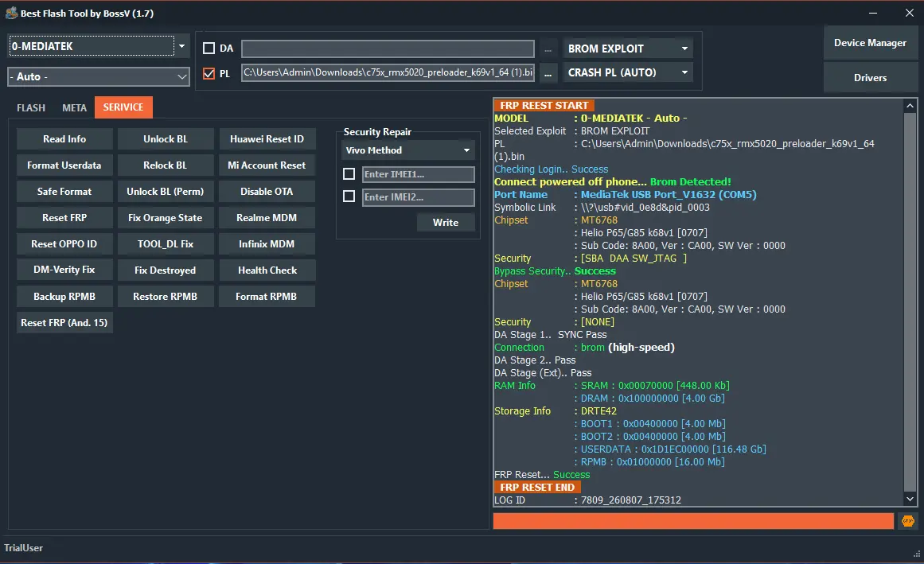This screenshot has height=564, width=924.
Task: Click TOOL_DL Fix button
Action: 166,243
